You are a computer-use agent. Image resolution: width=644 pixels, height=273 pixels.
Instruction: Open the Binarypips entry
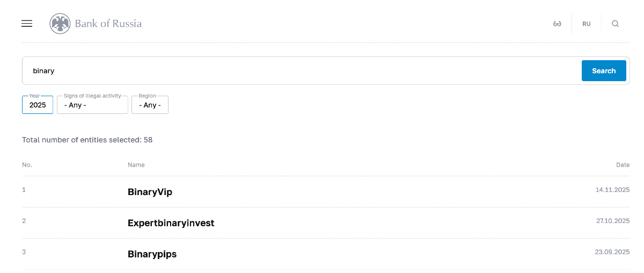152,254
